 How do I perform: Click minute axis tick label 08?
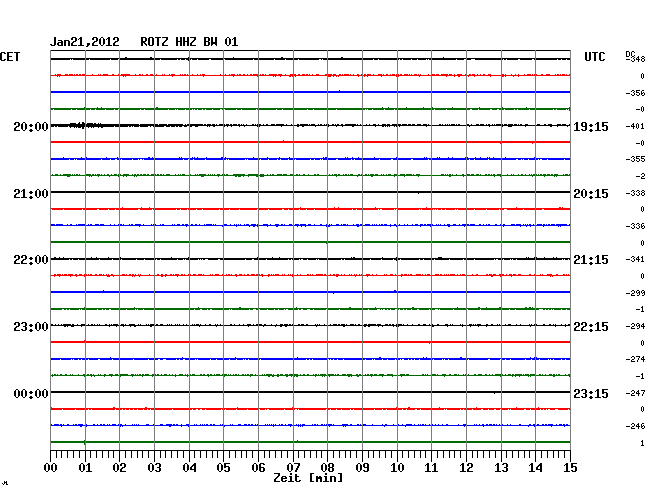[x=327, y=468]
